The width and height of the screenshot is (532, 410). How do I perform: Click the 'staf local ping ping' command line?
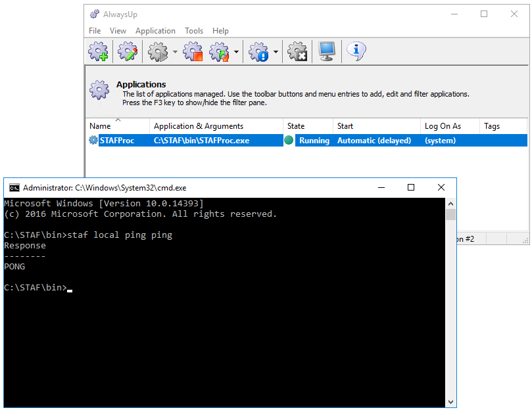click(x=120, y=235)
